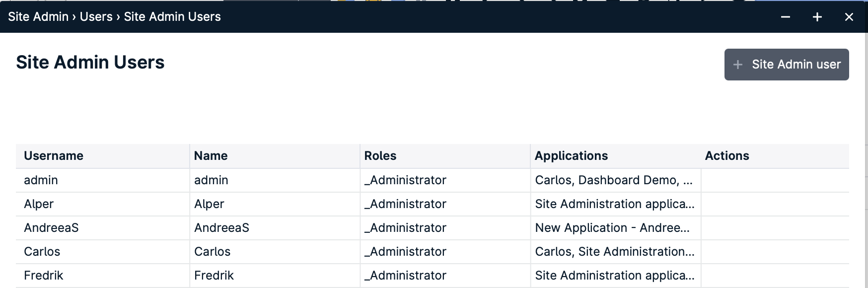The image size is (868, 288).
Task: Select the Alper username cell
Action: click(39, 204)
